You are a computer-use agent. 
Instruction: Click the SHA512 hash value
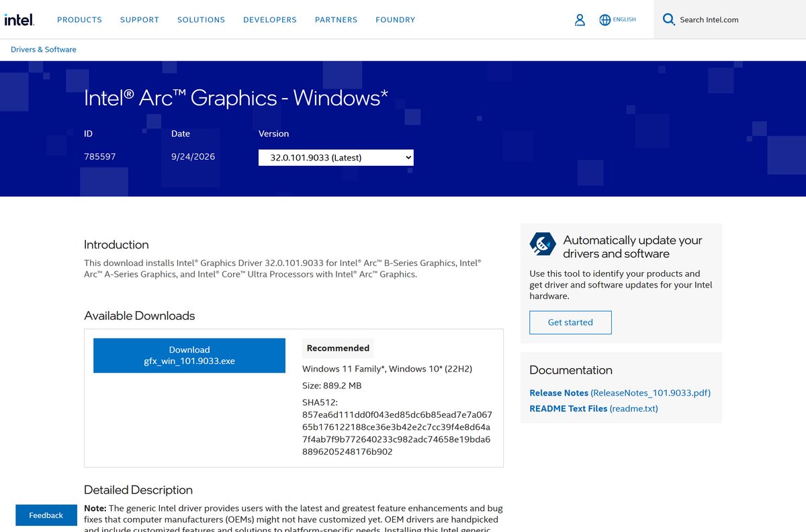pyautogui.click(x=397, y=433)
